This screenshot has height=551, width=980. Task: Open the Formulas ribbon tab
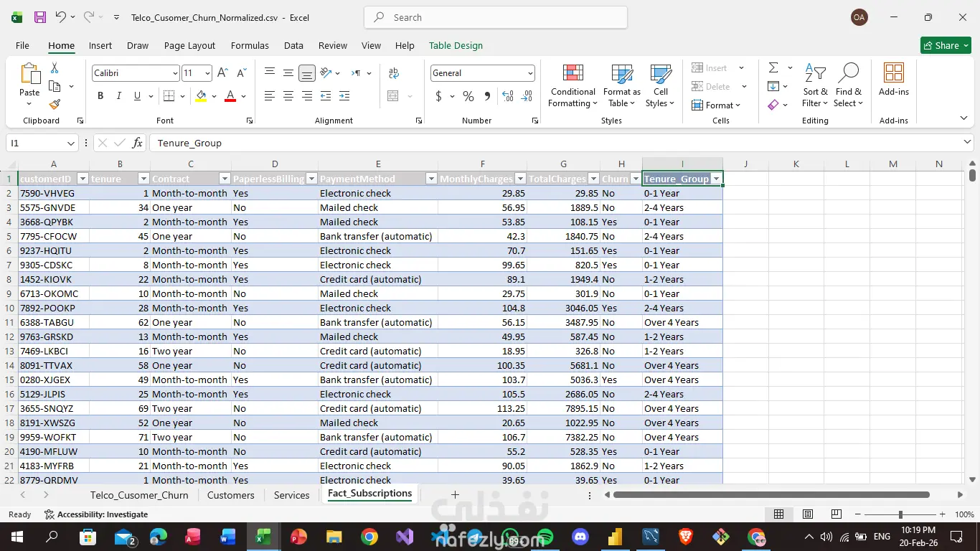tap(250, 45)
